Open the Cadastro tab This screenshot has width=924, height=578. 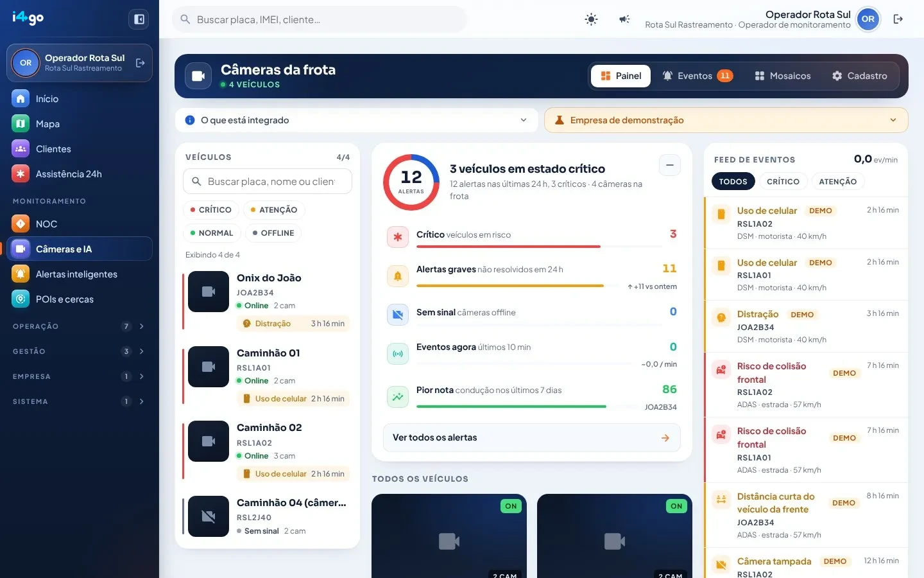click(859, 76)
